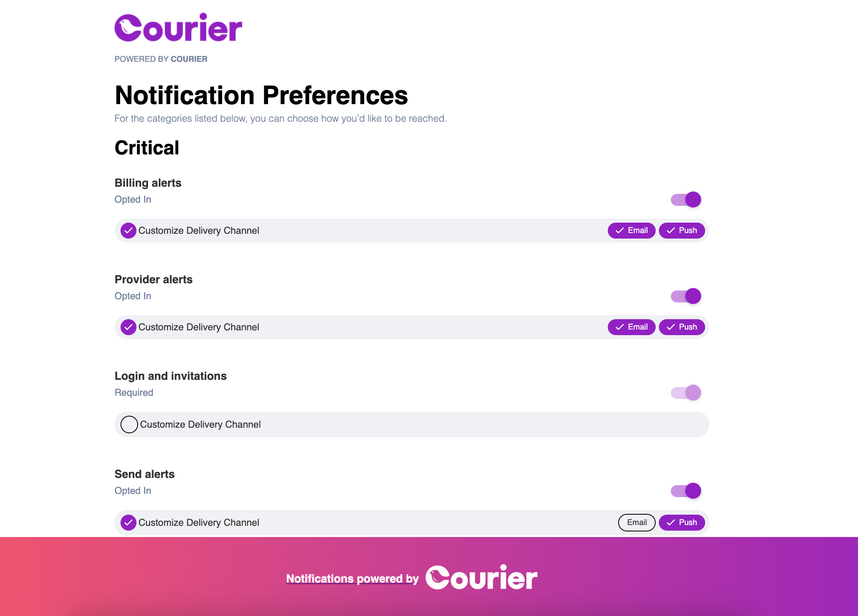Click the checkmark icon on Push for Send alerts
This screenshot has height=616, width=858.
(x=671, y=522)
